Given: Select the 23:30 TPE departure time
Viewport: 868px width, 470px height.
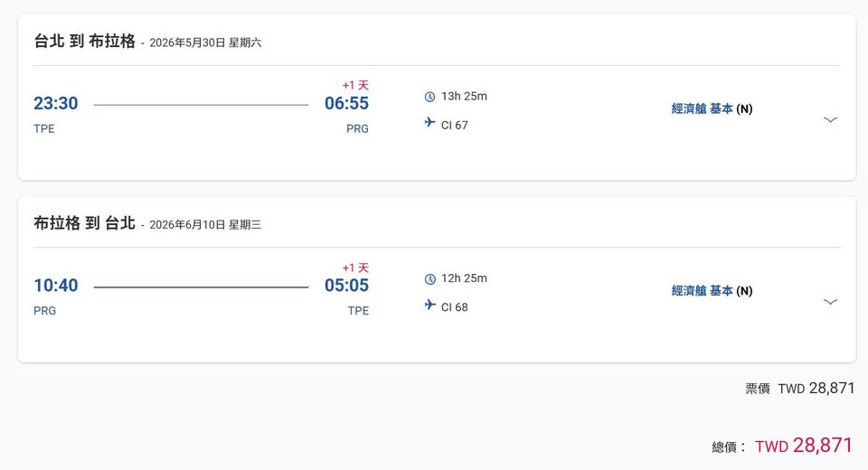Looking at the screenshot, I should click(x=56, y=103).
